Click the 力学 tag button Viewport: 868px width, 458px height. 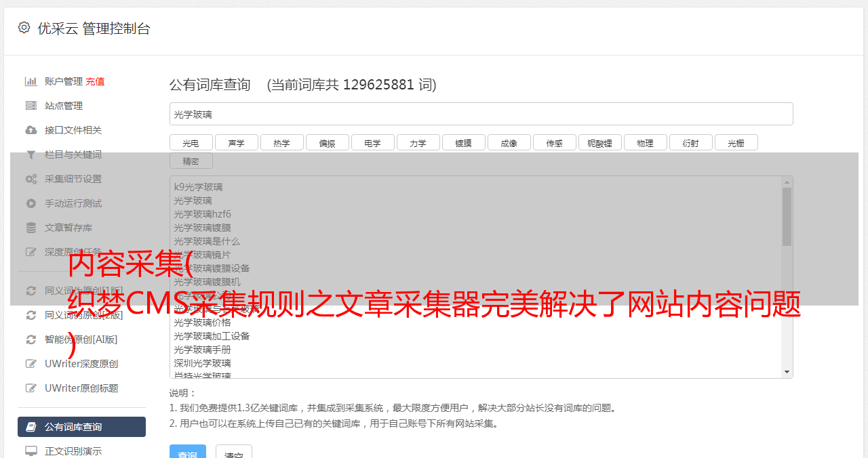[418, 142]
